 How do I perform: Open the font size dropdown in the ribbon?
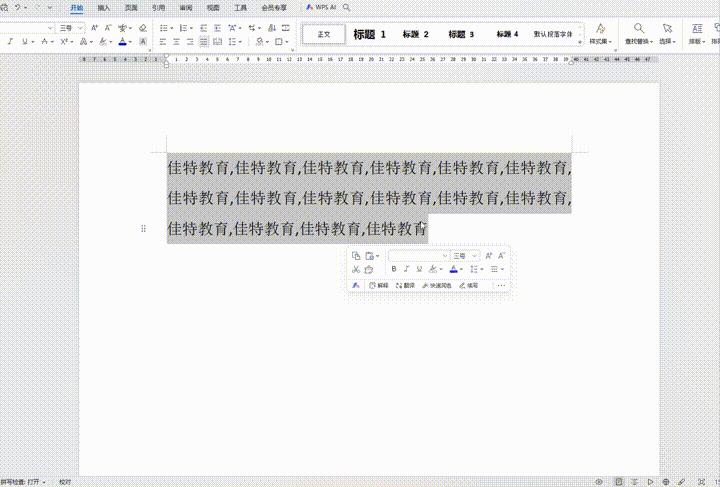point(80,28)
